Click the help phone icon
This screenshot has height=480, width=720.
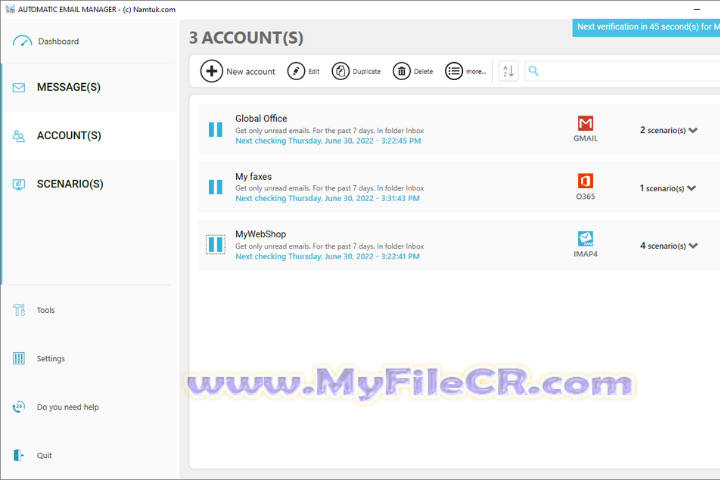(19, 407)
